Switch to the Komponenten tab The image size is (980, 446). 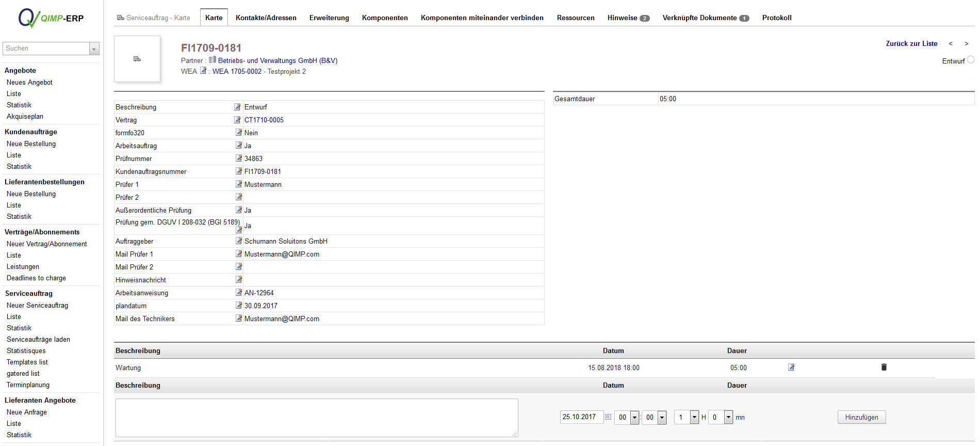click(x=385, y=18)
